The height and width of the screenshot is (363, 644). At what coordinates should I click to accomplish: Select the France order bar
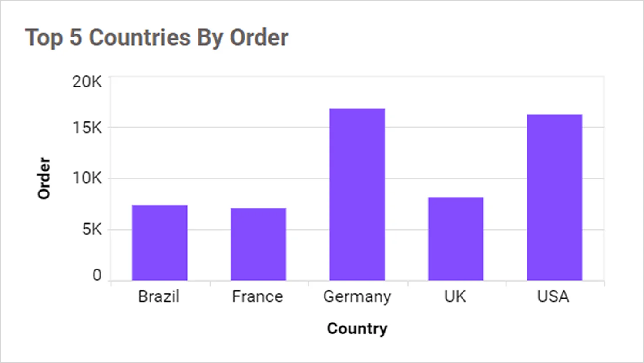point(258,244)
